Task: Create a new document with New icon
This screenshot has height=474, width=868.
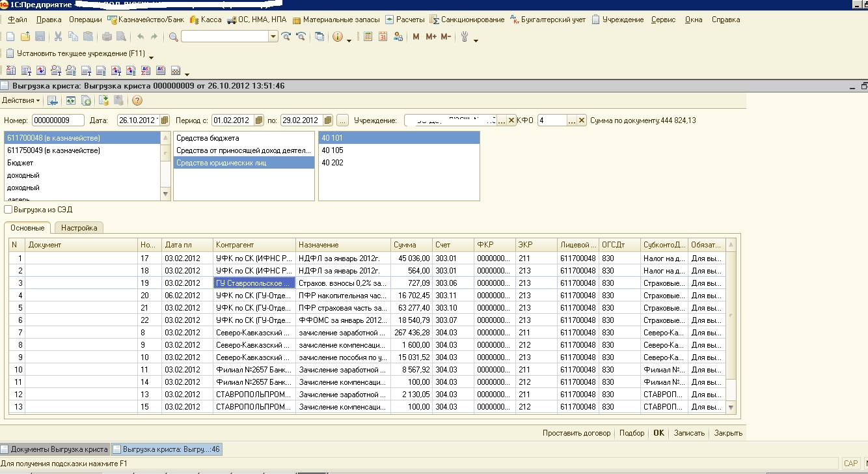Action: click(10, 36)
